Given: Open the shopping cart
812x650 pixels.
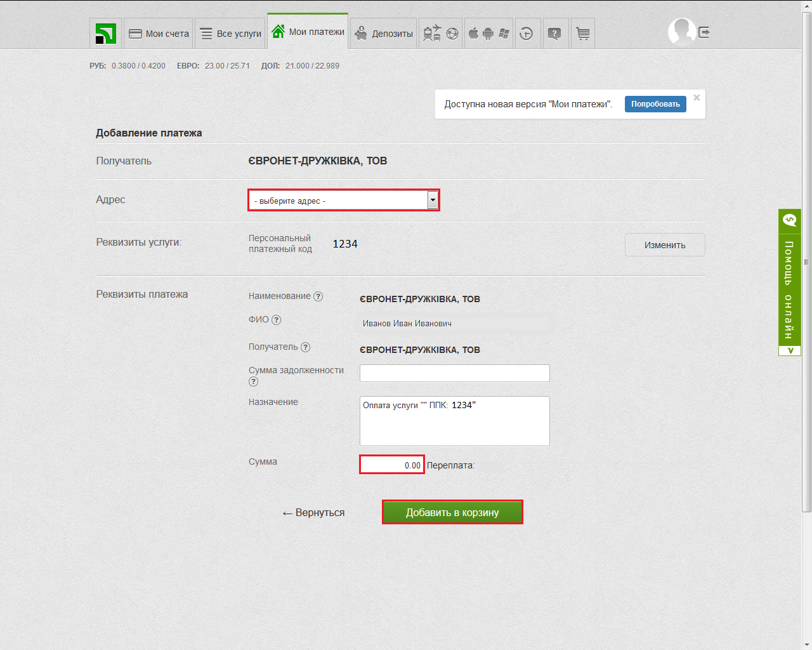Looking at the screenshot, I should pos(583,34).
